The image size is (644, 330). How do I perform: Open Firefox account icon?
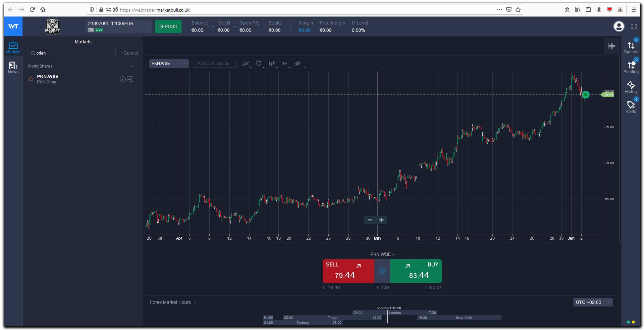(x=599, y=10)
